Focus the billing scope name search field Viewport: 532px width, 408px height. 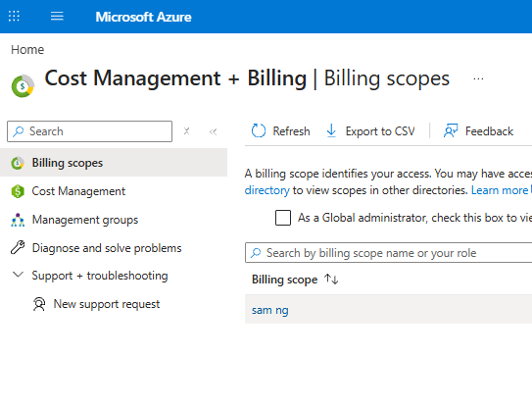click(x=389, y=253)
